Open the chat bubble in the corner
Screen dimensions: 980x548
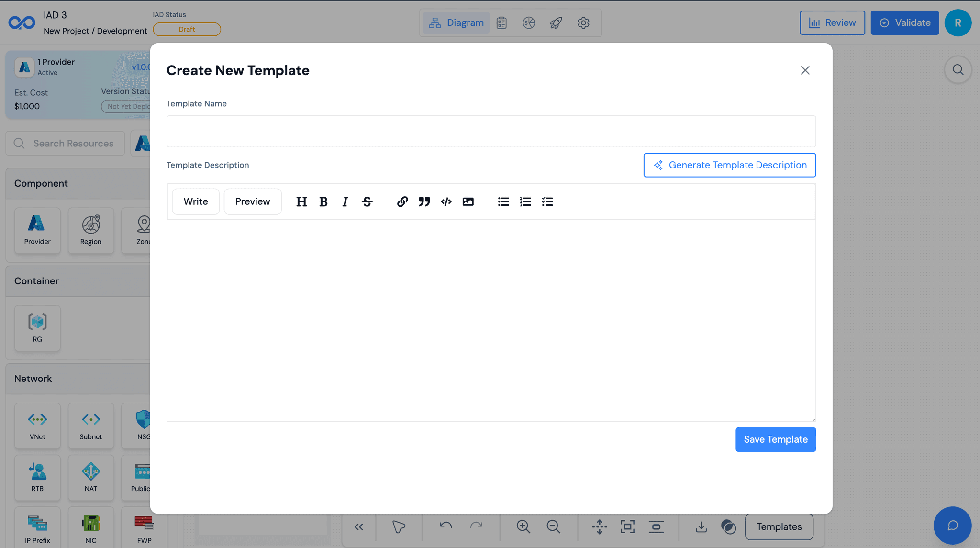(x=952, y=526)
